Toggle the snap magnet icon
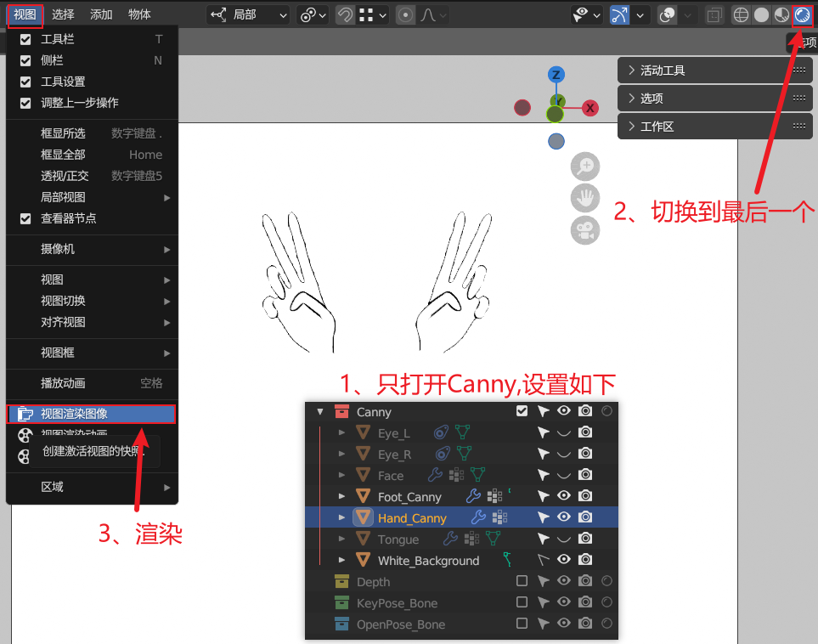Image resolution: width=818 pixels, height=644 pixels. 345,15
